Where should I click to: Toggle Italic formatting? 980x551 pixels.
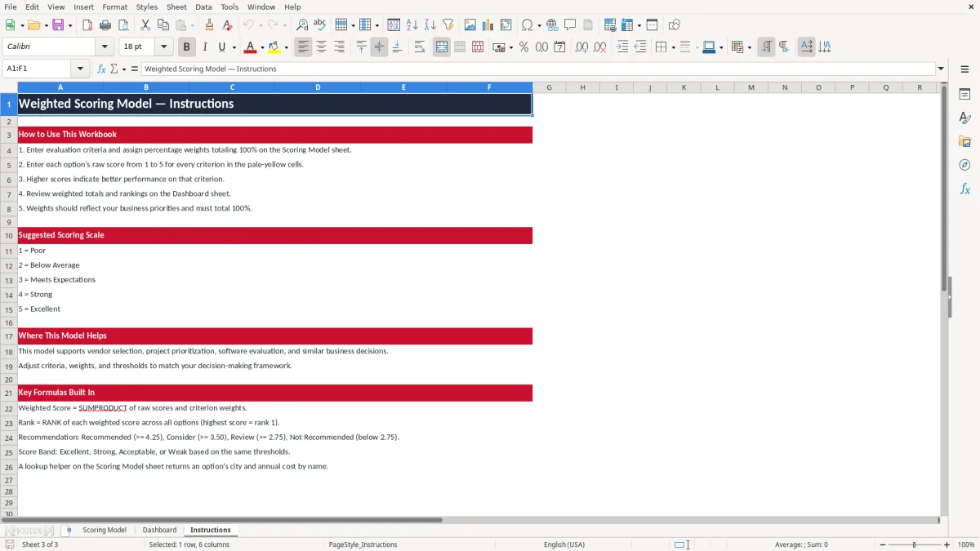pos(204,47)
